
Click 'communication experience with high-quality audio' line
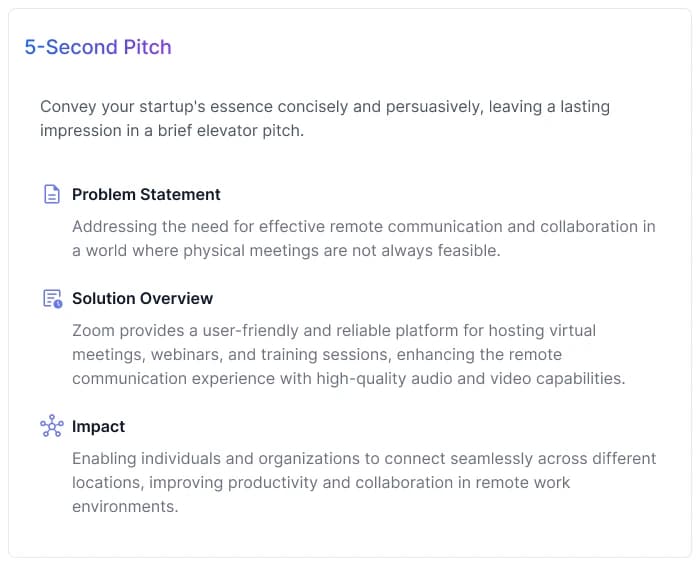click(349, 379)
